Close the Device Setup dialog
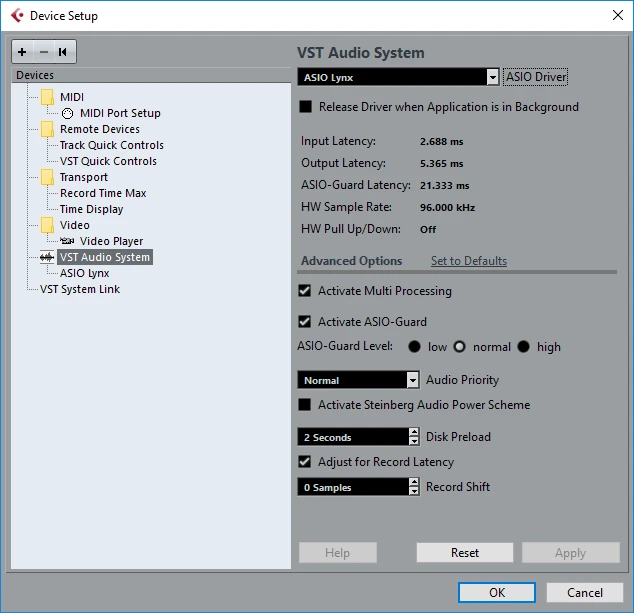Viewport: 634px width, 613px height. point(617,15)
